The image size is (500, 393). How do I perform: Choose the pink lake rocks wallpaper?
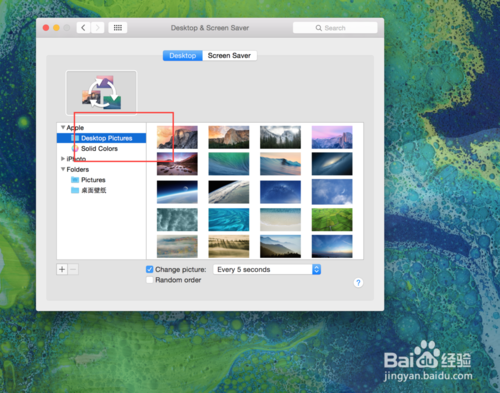point(177,164)
